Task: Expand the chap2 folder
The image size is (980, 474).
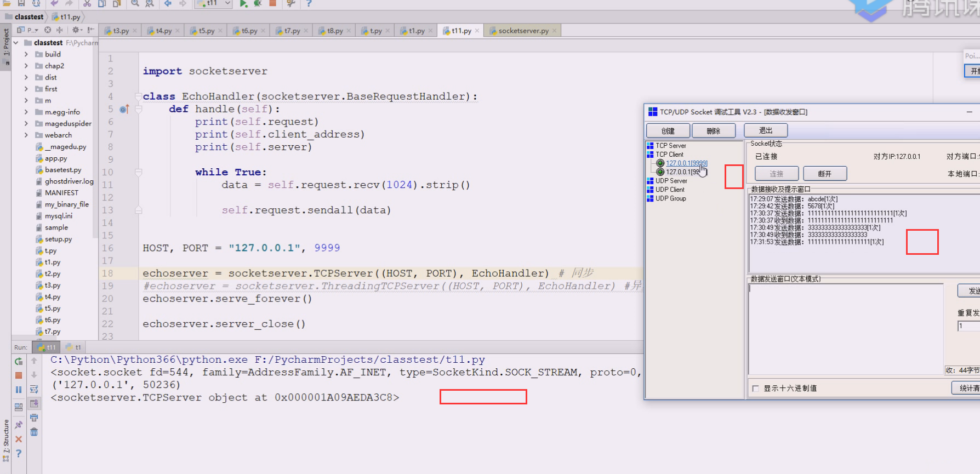Action: (x=26, y=66)
